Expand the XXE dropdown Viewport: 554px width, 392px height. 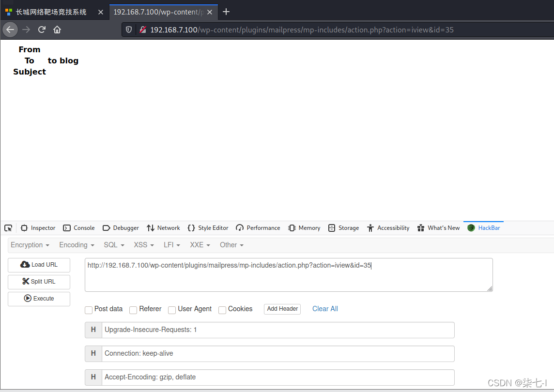coord(200,245)
